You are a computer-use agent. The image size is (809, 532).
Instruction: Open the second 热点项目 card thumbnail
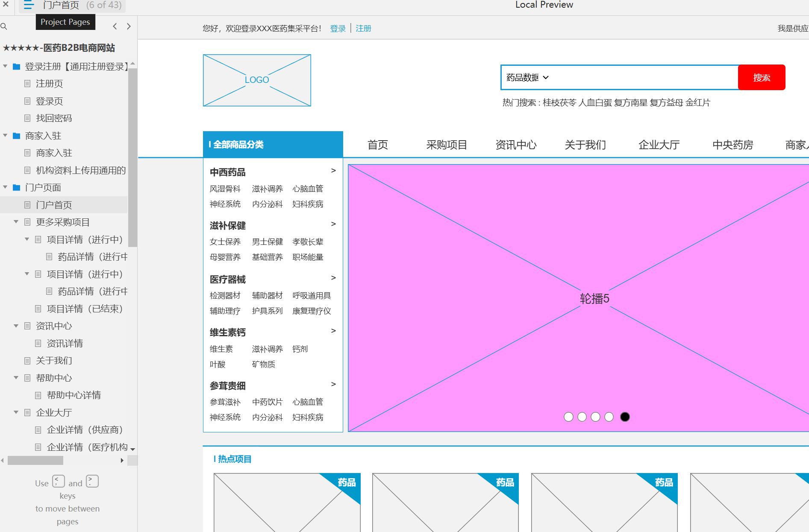coord(445,503)
